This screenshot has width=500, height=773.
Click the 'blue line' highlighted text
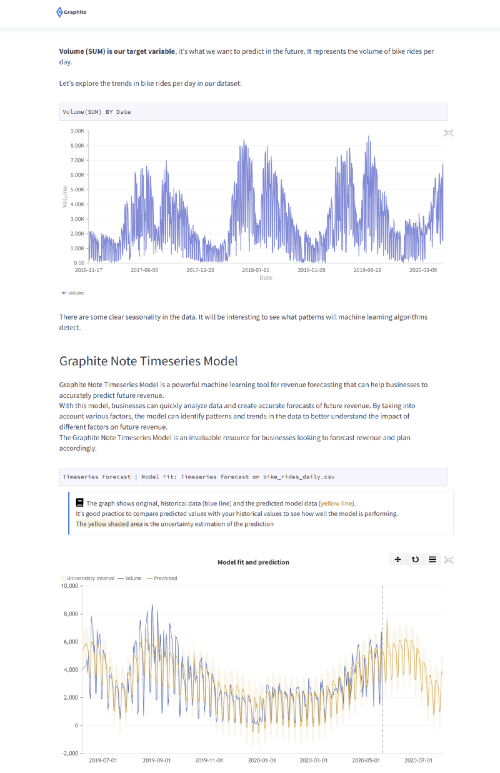coord(217,503)
